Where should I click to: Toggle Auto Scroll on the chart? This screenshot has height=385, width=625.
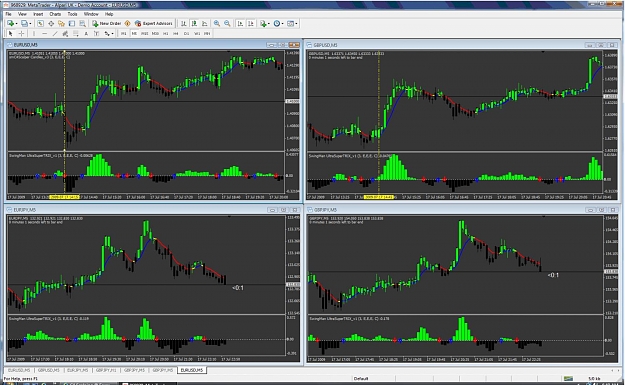[240, 24]
